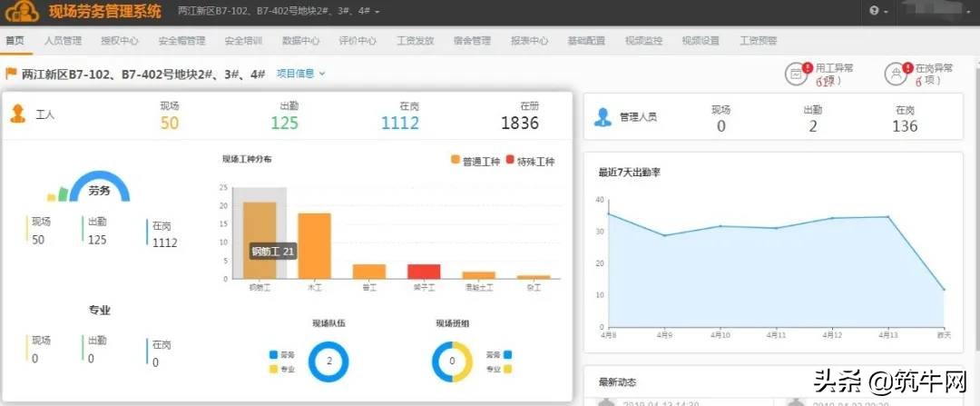Open the 报表中心 tab
Viewport: 980px width, 406px height.
pyautogui.click(x=529, y=41)
